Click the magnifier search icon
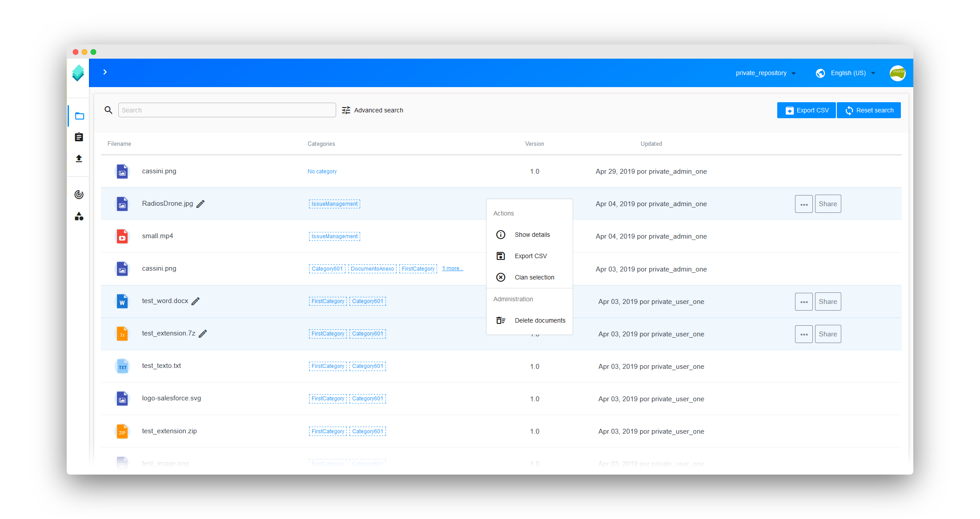This screenshot has width=980, height=519. [x=108, y=110]
